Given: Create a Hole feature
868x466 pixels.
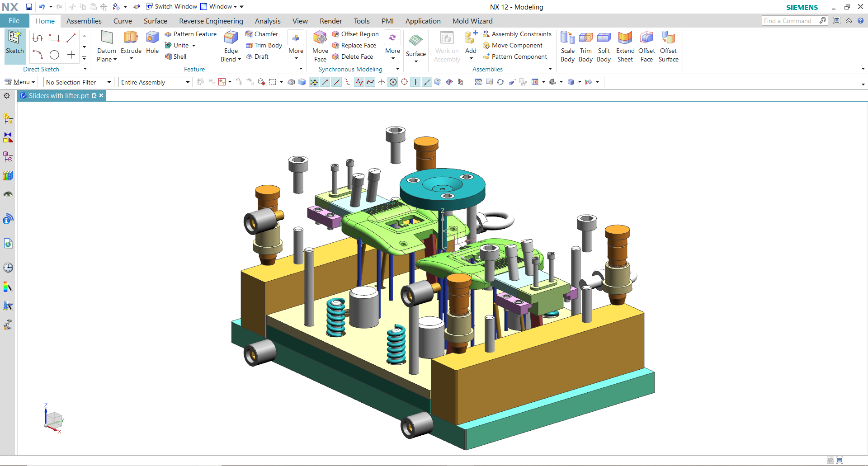Looking at the screenshot, I should (152, 42).
